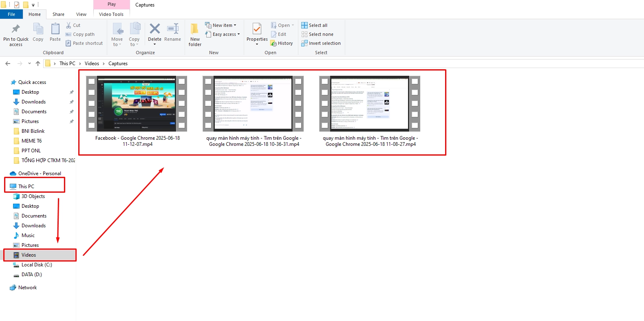Open pinned Downloads under Quick access
The image size is (644, 321).
(30, 102)
